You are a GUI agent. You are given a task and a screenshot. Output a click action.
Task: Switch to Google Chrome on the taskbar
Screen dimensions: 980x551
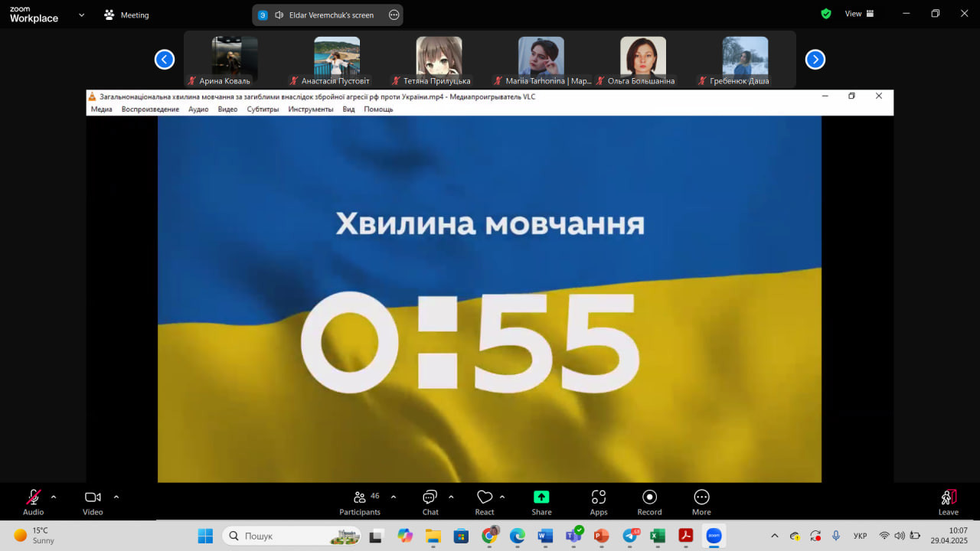click(x=489, y=536)
